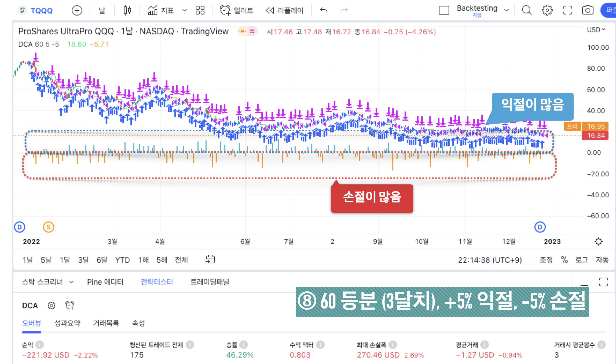Take a chart snapshot with the camera icon

(x=588, y=10)
